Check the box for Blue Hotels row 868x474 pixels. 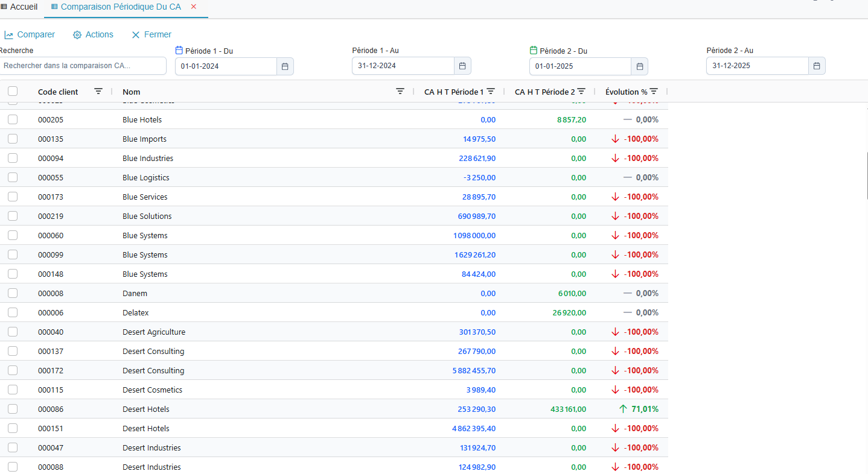13,119
